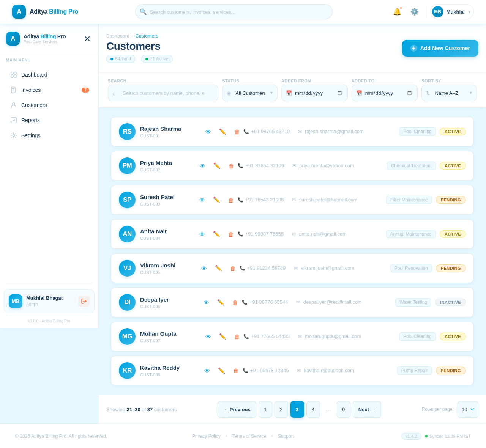View Suresh Patel via eye icon

pos(202,200)
